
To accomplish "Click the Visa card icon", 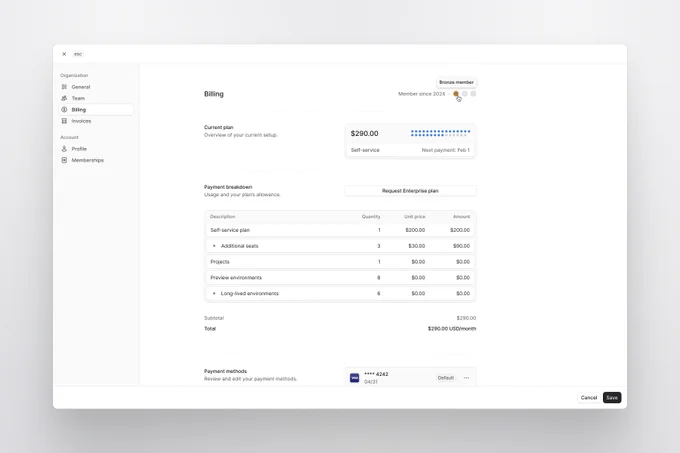I will tap(354, 378).
